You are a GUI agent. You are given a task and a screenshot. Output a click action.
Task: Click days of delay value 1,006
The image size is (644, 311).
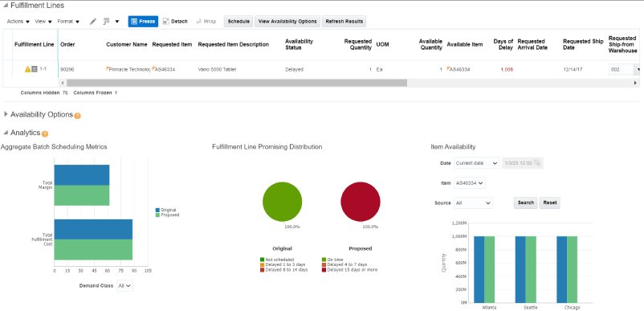tap(507, 69)
